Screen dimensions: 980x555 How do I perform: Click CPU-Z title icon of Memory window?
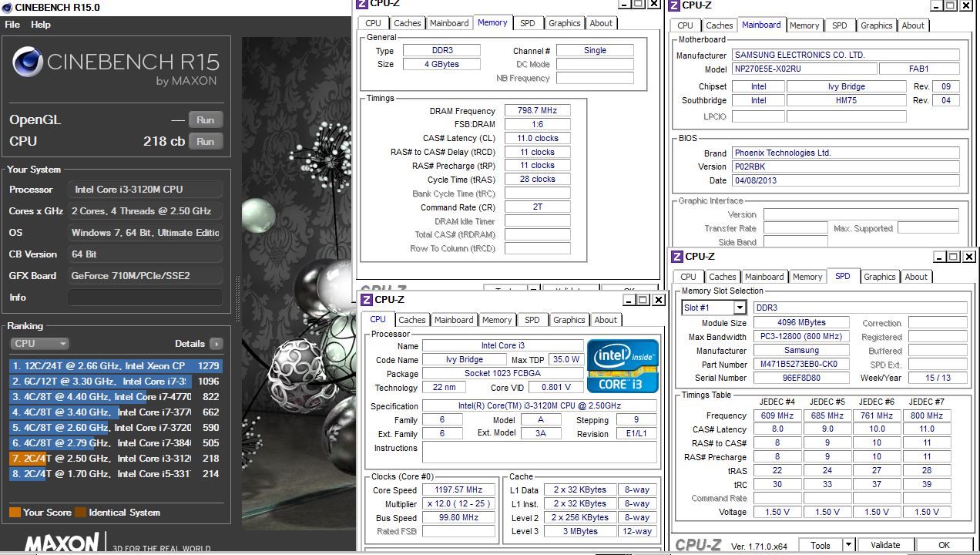click(364, 3)
